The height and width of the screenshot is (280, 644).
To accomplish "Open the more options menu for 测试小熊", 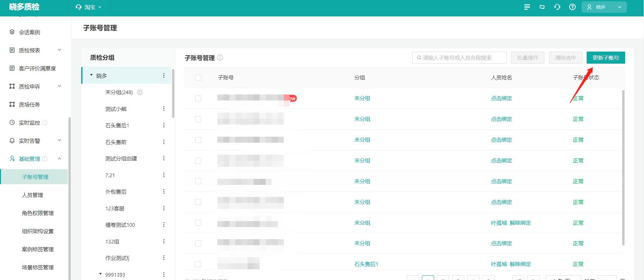I will [x=164, y=109].
